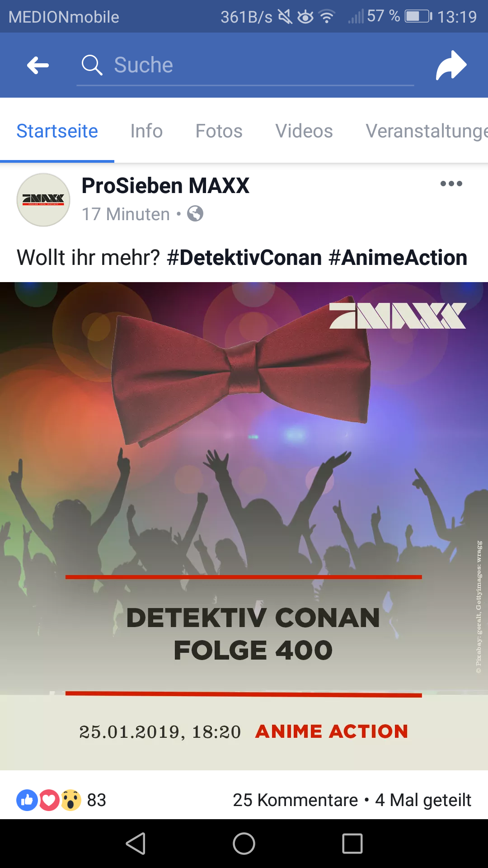488x868 pixels.
Task: Open the Videos tab
Action: (304, 131)
